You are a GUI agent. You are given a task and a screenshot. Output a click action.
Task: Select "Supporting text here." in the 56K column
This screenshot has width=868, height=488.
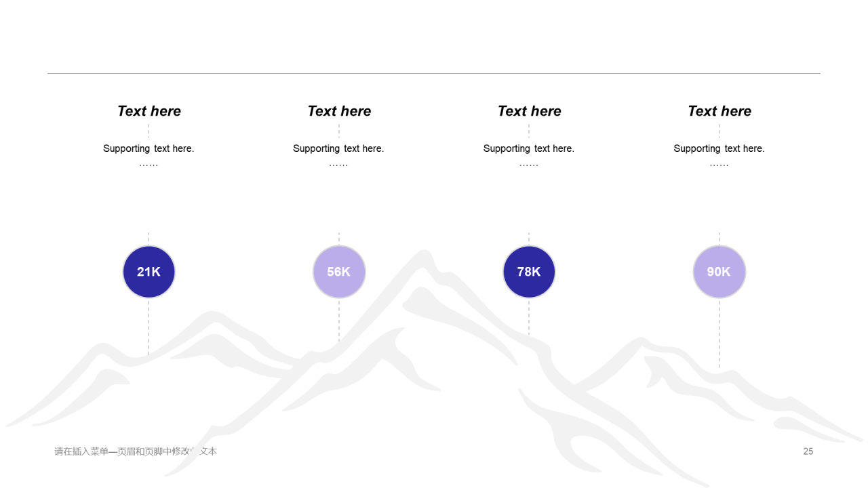tap(338, 148)
